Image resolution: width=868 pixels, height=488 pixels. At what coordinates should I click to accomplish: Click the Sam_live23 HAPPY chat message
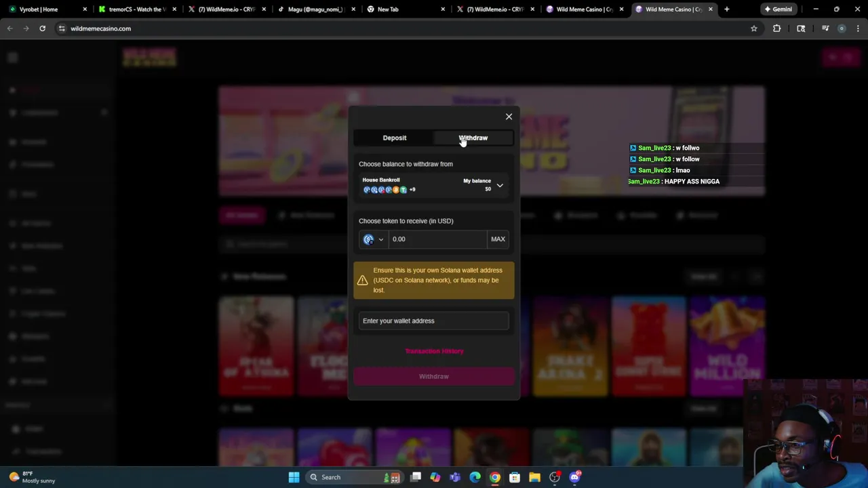673,182
